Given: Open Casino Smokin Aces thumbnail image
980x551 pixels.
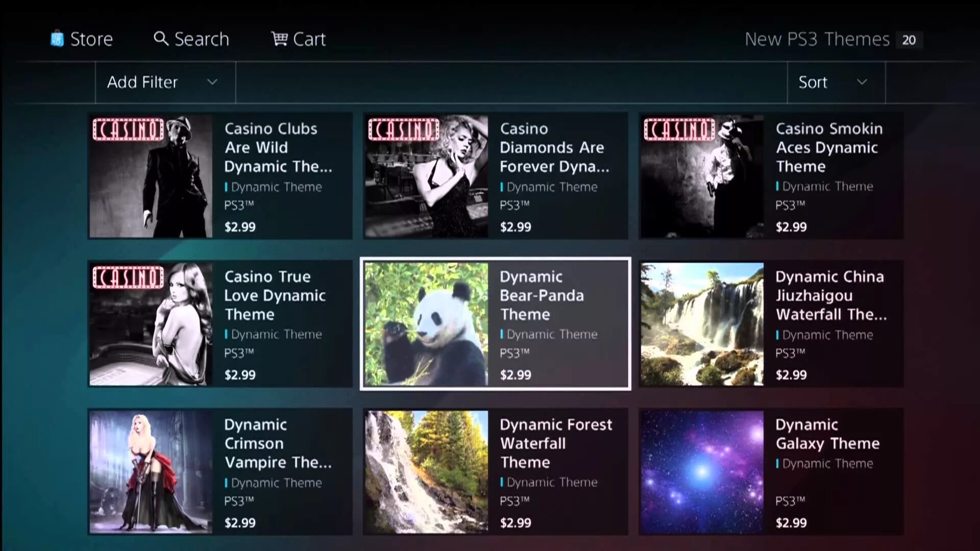Looking at the screenshot, I should pos(702,176).
